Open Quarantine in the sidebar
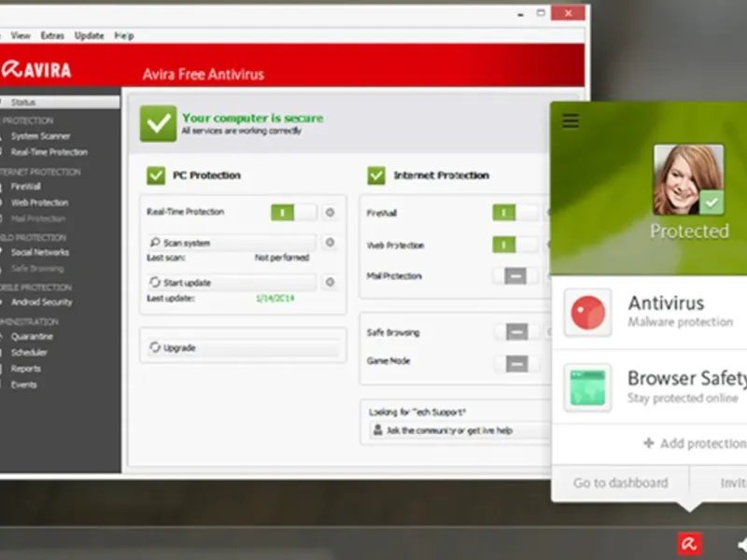 [x=32, y=337]
